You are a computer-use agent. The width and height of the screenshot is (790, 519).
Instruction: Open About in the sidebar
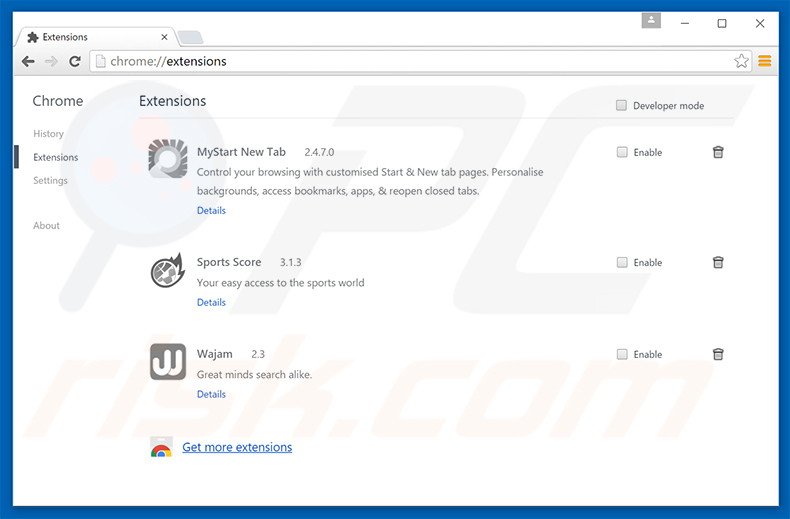46,226
